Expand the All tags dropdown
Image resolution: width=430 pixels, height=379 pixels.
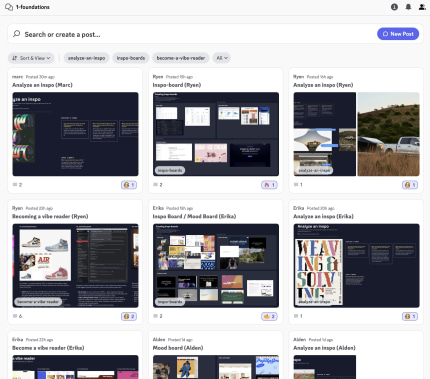pyautogui.click(x=222, y=58)
